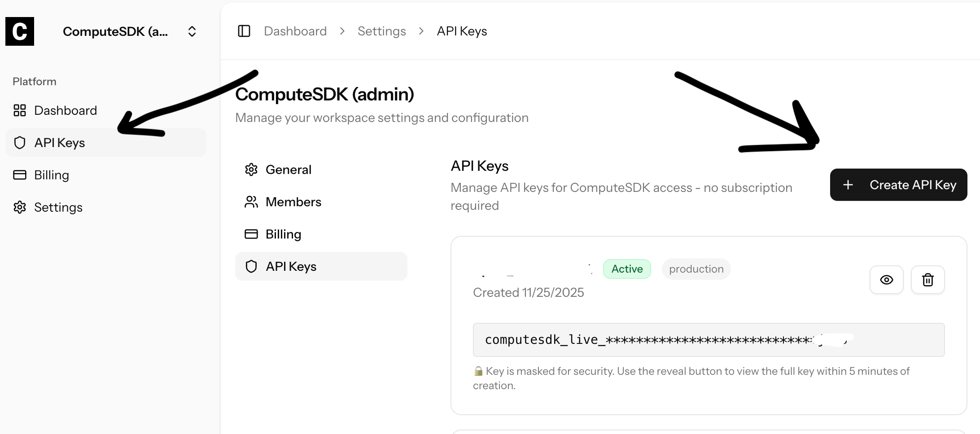The width and height of the screenshot is (980, 434).
Task: Reveal the masked API key with eye icon
Action: (886, 280)
